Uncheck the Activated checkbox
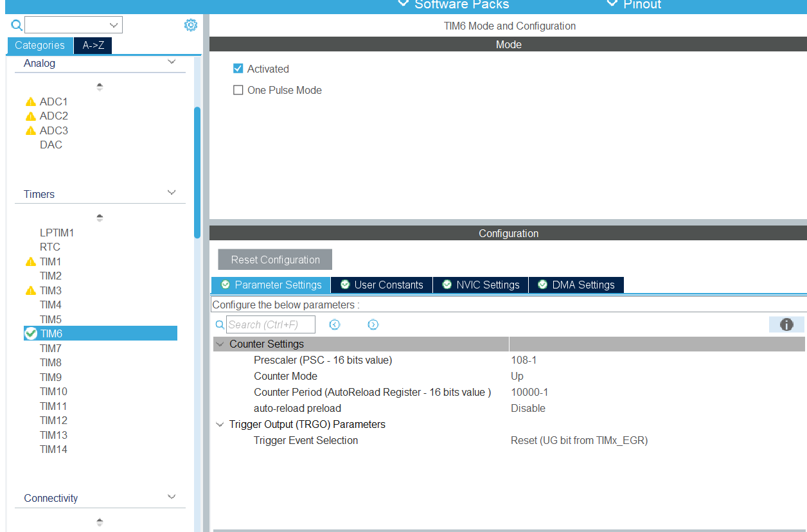 (238, 69)
